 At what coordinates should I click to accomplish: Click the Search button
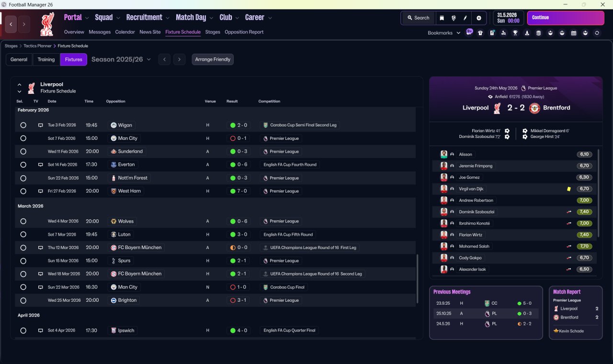(418, 18)
